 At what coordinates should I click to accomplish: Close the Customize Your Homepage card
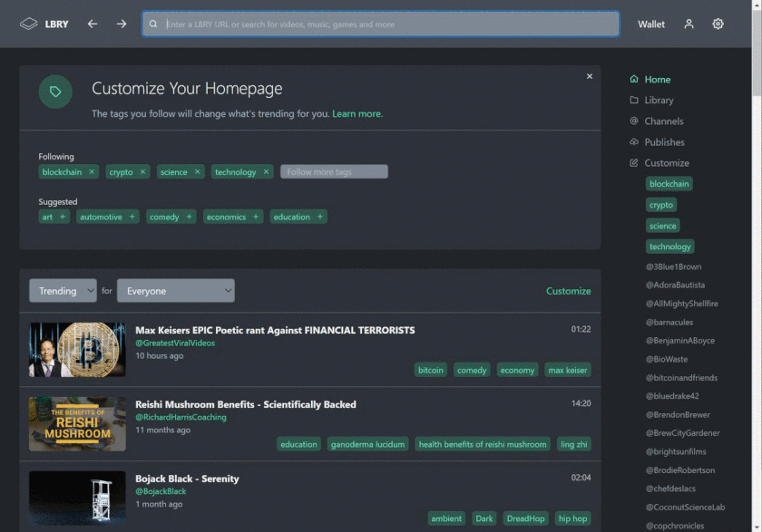pos(590,76)
